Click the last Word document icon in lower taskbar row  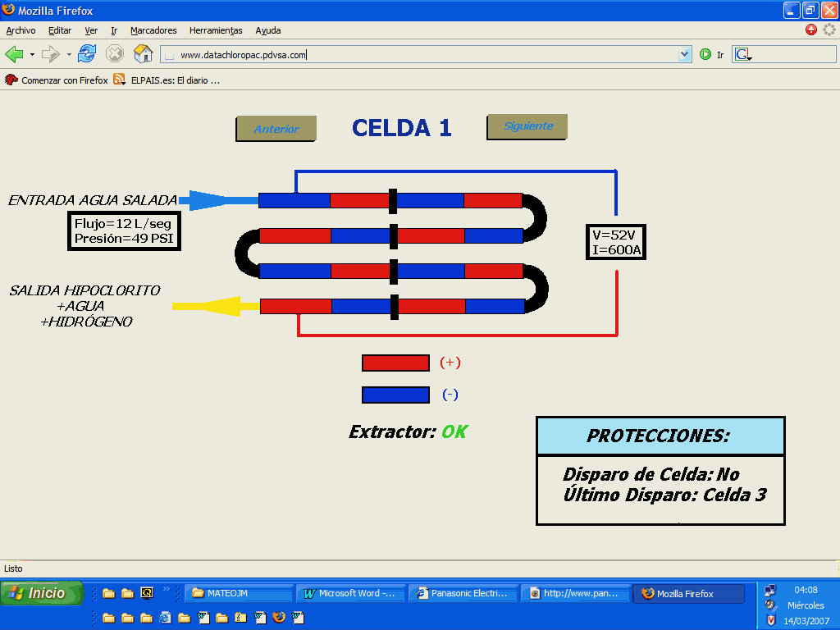(298, 617)
